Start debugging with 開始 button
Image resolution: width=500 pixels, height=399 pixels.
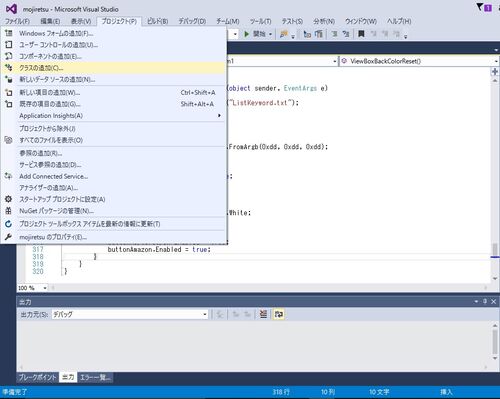(x=255, y=34)
